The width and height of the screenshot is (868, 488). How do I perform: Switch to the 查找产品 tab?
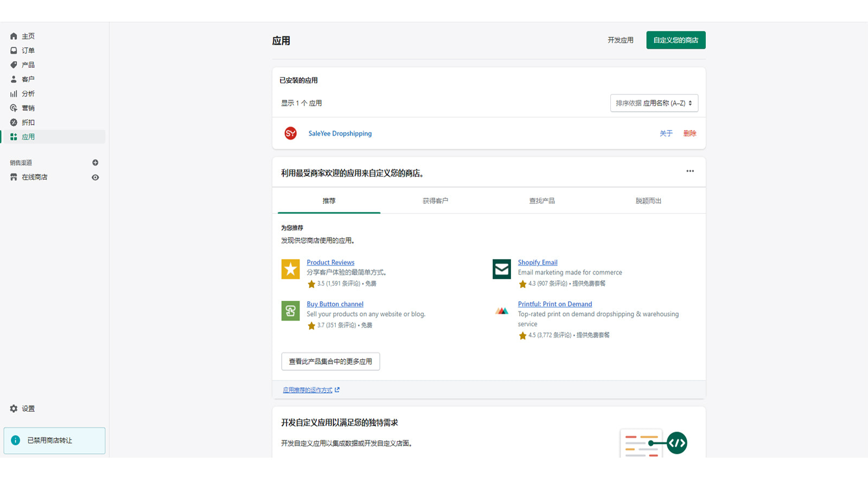(x=542, y=201)
